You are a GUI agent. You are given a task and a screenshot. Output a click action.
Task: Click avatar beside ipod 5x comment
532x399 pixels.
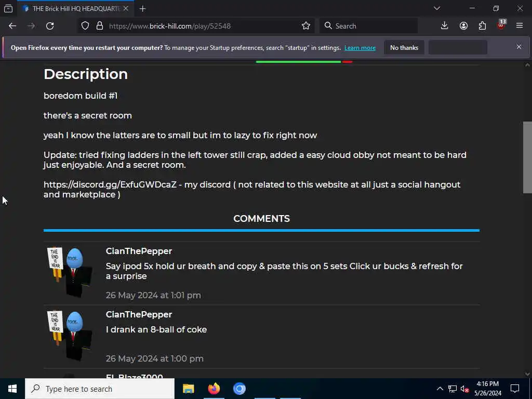point(70,272)
